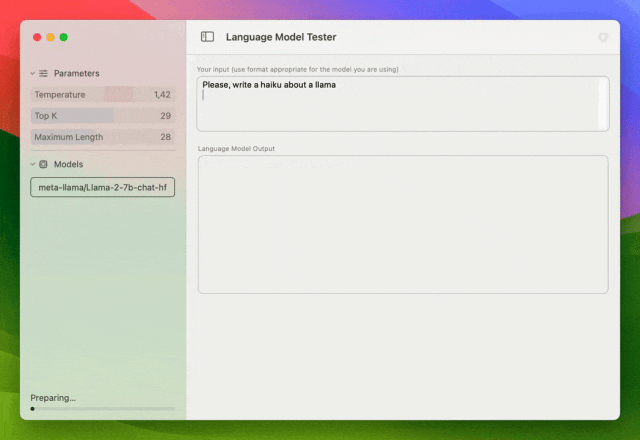Click into the input prompt text field
This screenshot has width=640, height=440.
pos(403,104)
